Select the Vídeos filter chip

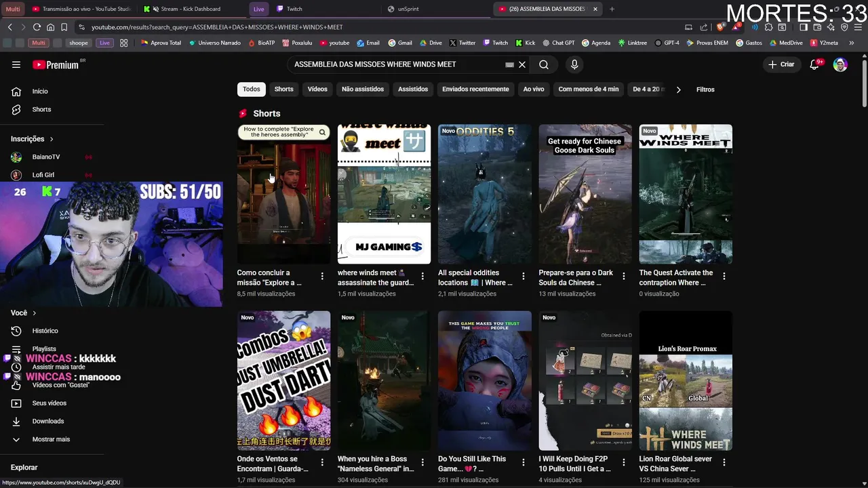(317, 89)
